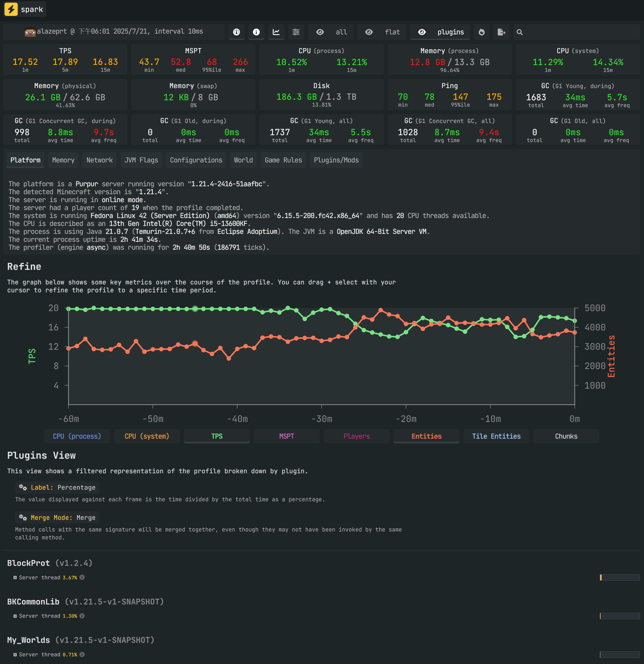Toggle the metadata info icon
Screen dimensions: 644x664
256,32
